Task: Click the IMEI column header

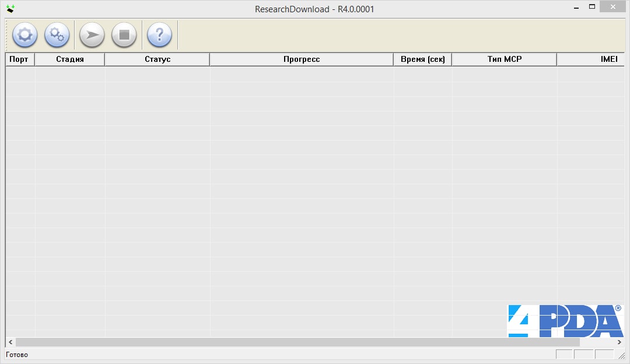Action: pyautogui.click(x=590, y=59)
